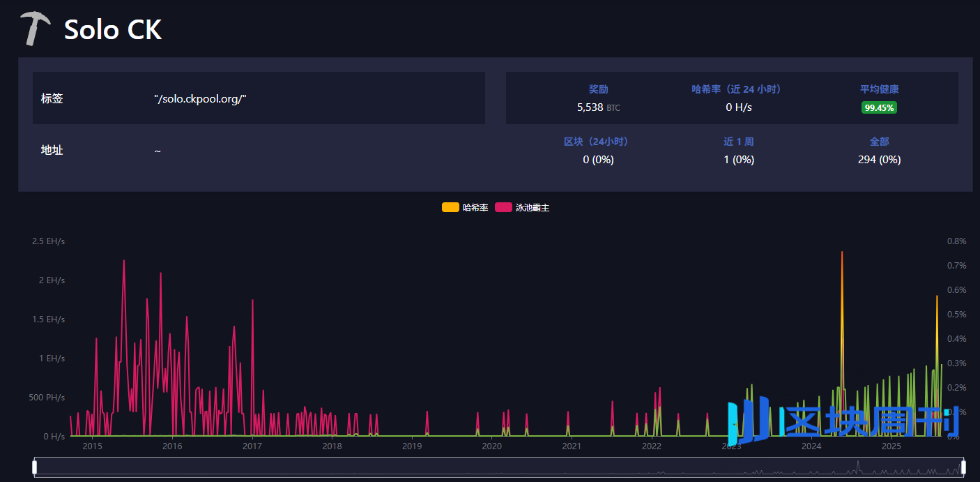
Task: Click the 平均健康 heading
Action: (879, 89)
